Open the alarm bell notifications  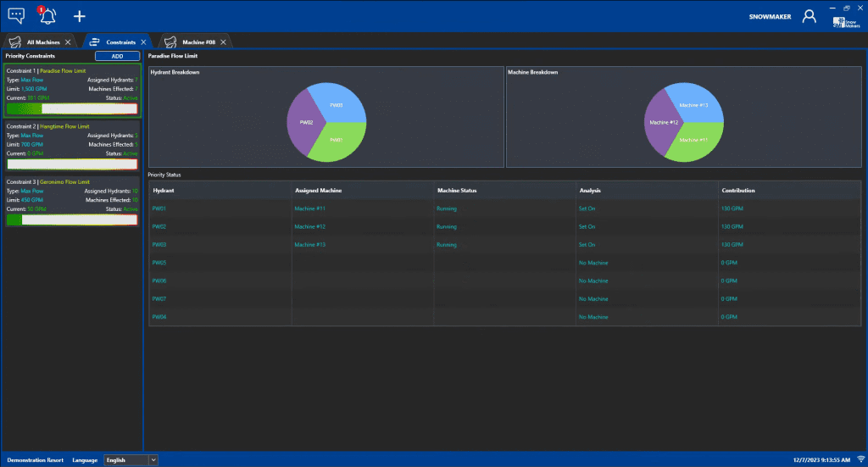(47, 15)
